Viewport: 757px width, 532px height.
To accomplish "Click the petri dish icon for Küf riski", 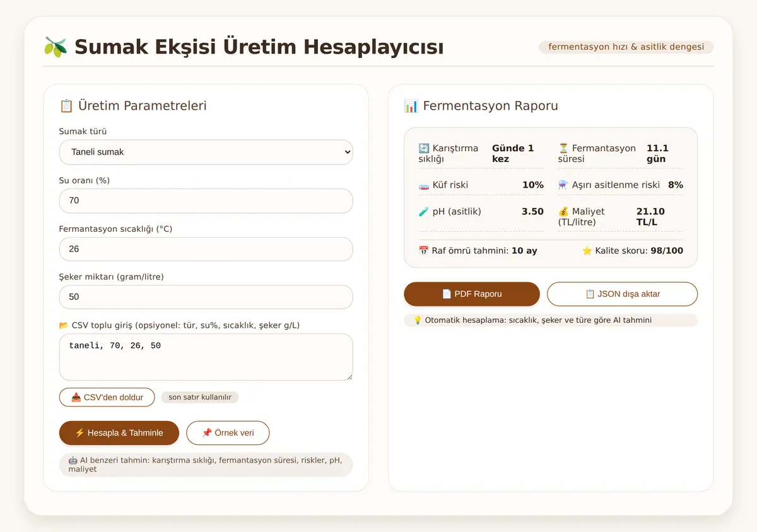I will tap(424, 185).
